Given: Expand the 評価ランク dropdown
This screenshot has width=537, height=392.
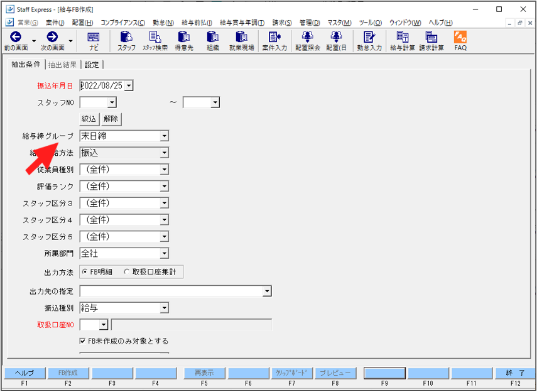Looking at the screenshot, I should pyautogui.click(x=164, y=186).
